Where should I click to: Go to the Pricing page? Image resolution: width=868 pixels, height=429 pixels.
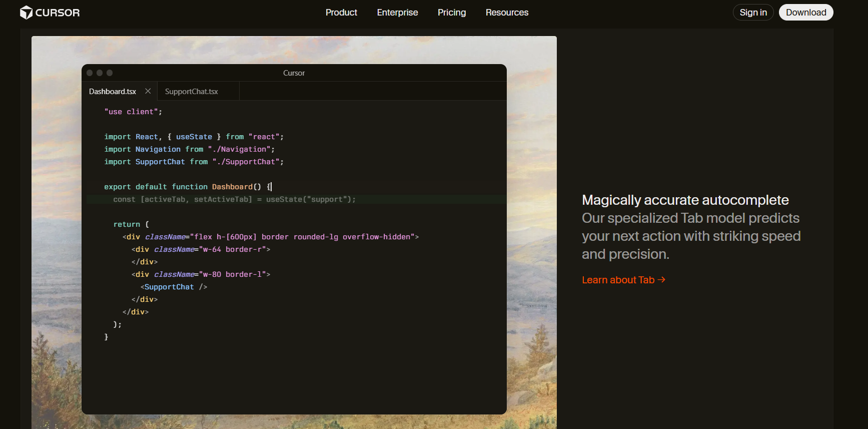451,13
